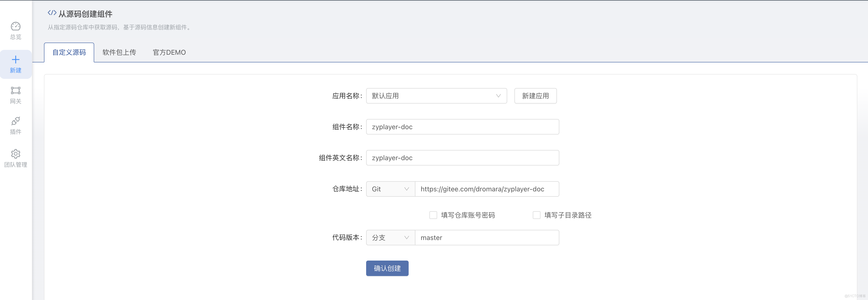The height and width of the screenshot is (300, 868).
Task: Switch to the 软件包上传 tab
Action: [x=119, y=52]
